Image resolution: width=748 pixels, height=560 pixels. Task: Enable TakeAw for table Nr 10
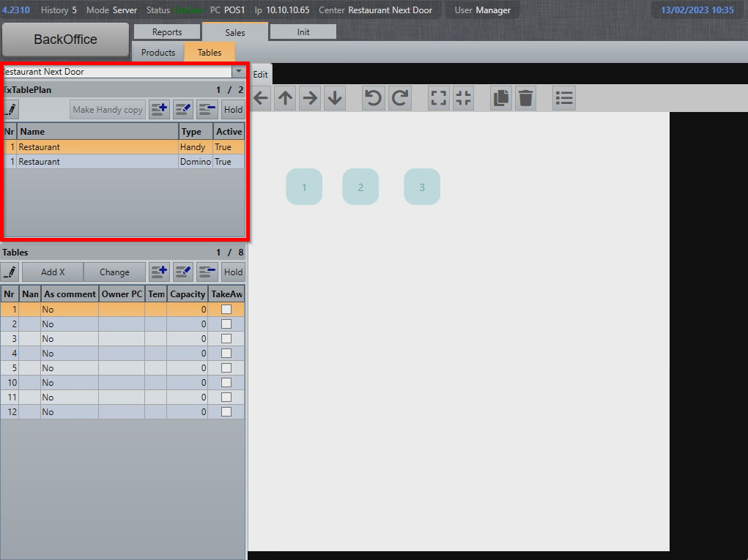[x=226, y=382]
